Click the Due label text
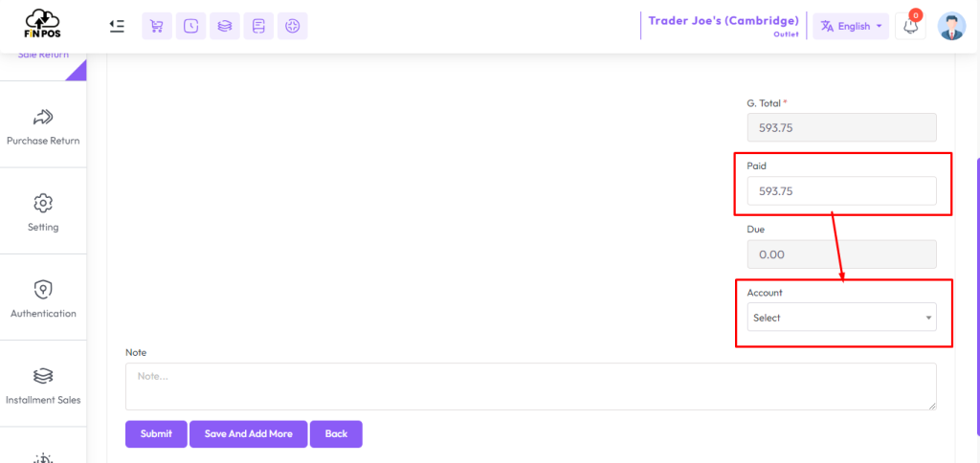The height and width of the screenshot is (463, 980). (756, 230)
